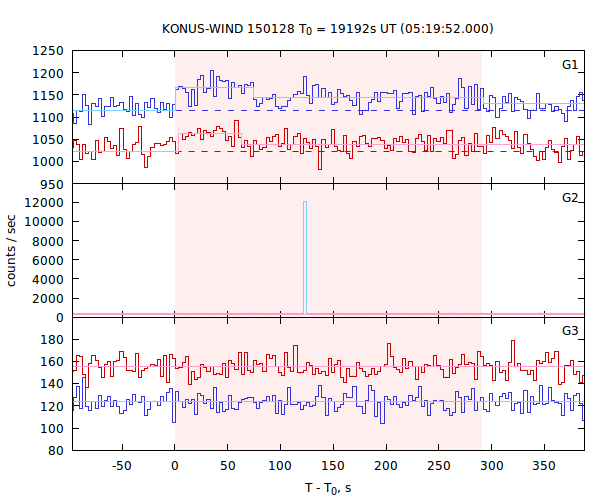Click the 0 tick on G2 y-axis
Screen dimensions: 600x500
[60, 318]
